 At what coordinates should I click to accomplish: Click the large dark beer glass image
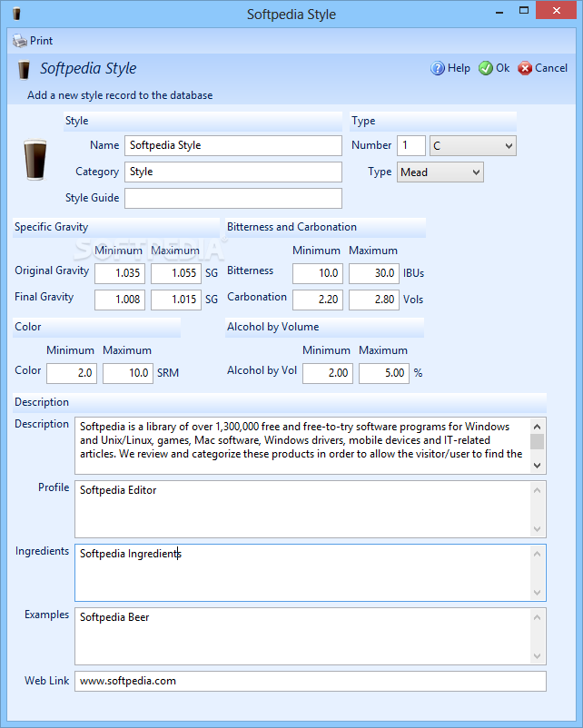pyautogui.click(x=35, y=159)
